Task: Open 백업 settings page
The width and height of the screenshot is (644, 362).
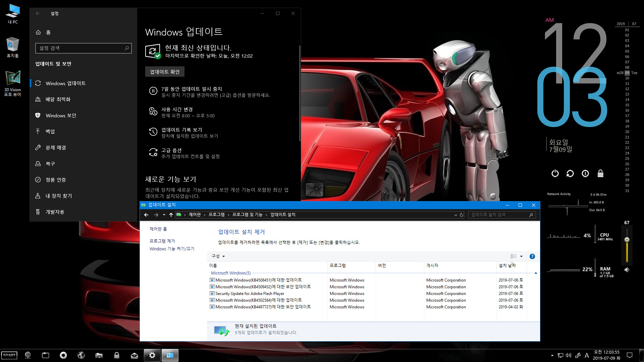Action: click(x=83, y=131)
